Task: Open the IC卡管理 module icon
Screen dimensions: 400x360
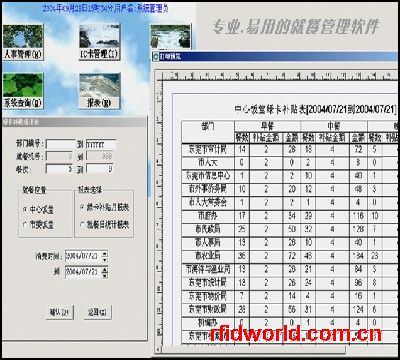Action: 99,42
